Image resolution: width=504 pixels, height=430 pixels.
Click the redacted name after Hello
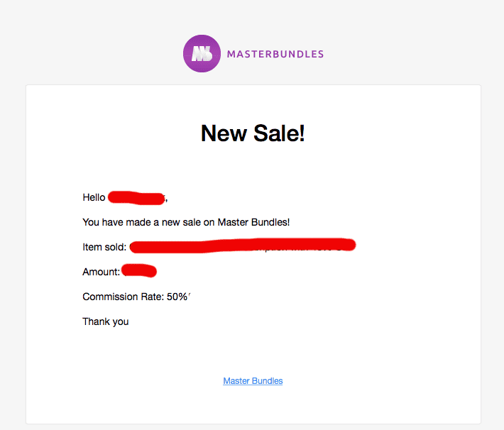pos(136,198)
